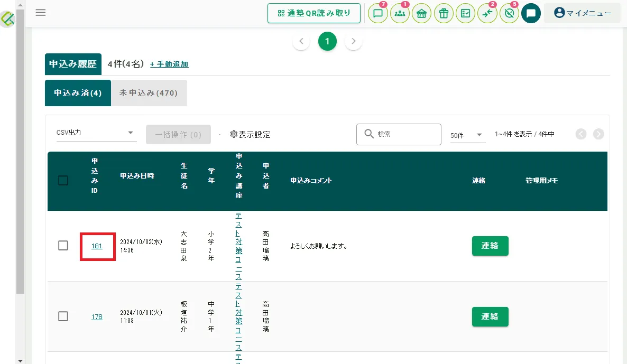Open テスト対策コース link in row 178
Viewport: 627px width, 364px height.
pyautogui.click(x=239, y=317)
